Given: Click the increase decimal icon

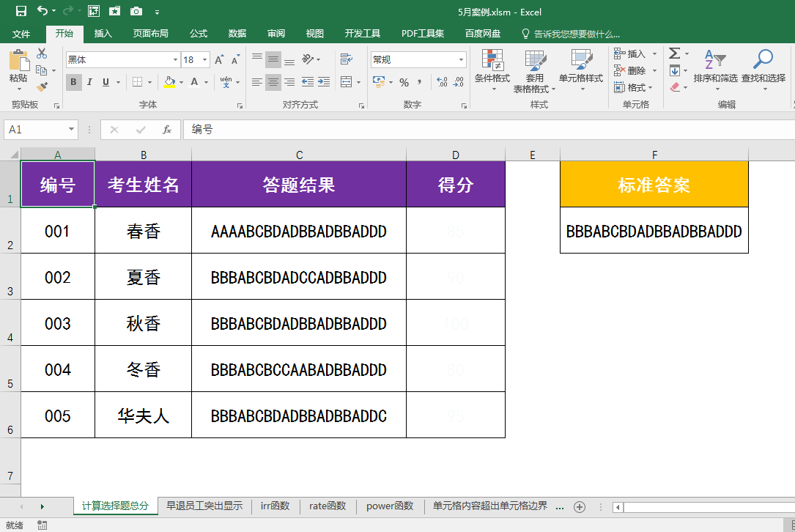Looking at the screenshot, I should (442, 81).
